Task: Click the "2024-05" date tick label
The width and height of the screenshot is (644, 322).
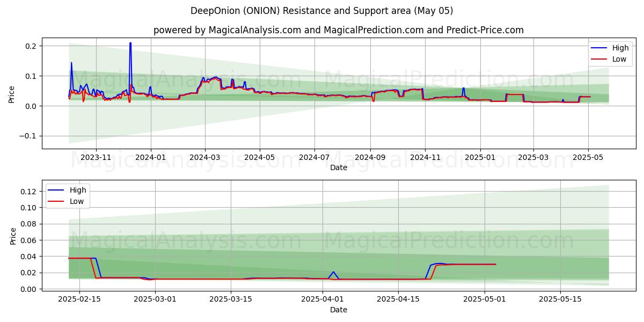Action: (x=260, y=157)
